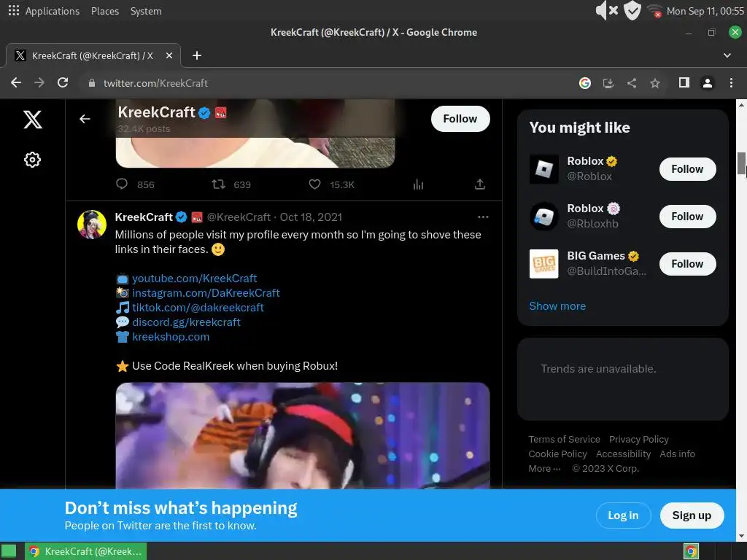This screenshot has width=747, height=560.
Task: Click the Google icon in the address bar
Action: click(x=585, y=83)
